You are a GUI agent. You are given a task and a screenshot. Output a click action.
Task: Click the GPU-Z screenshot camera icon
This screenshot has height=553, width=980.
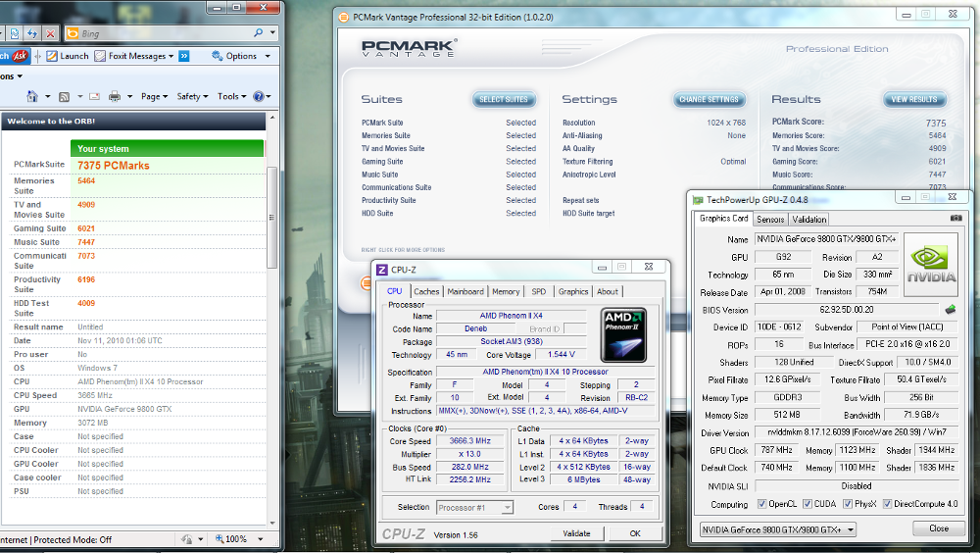tap(955, 219)
